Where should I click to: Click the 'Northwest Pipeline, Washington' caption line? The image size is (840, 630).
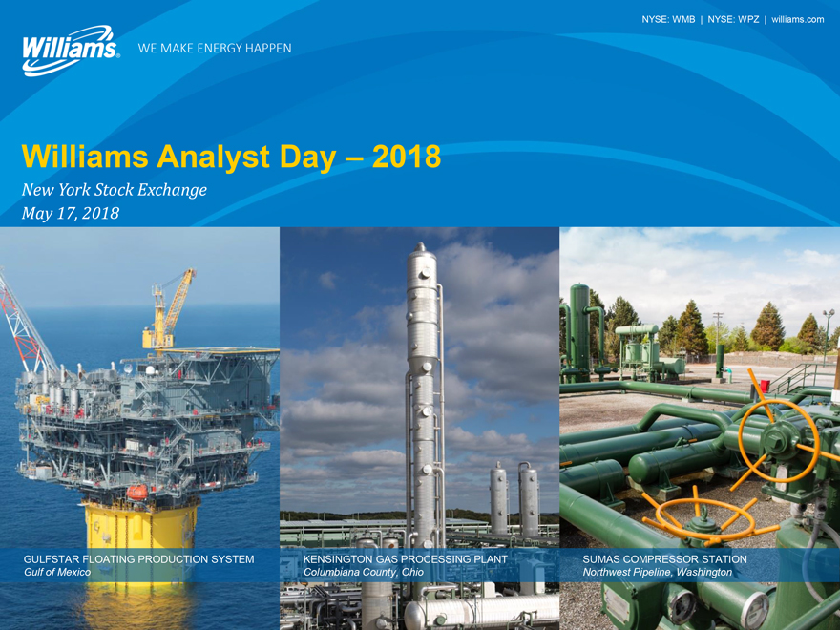658,572
